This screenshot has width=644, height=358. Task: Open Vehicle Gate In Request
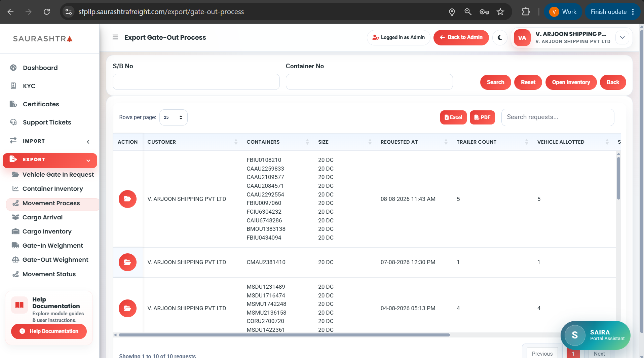(53, 175)
